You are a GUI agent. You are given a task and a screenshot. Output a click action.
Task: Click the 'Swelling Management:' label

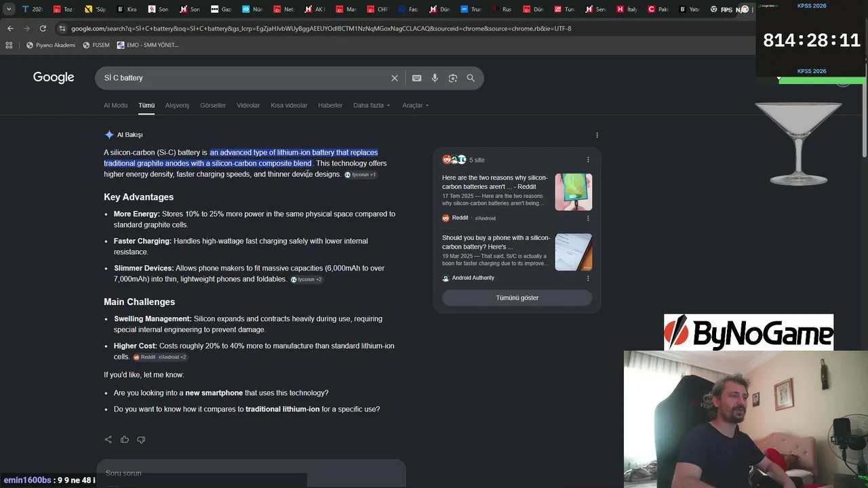pyautogui.click(x=153, y=319)
